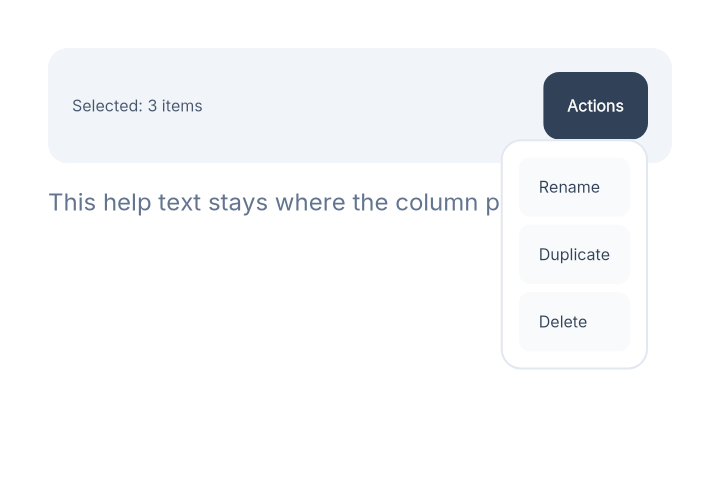Click the "Selected: 3 items" label

click(137, 106)
